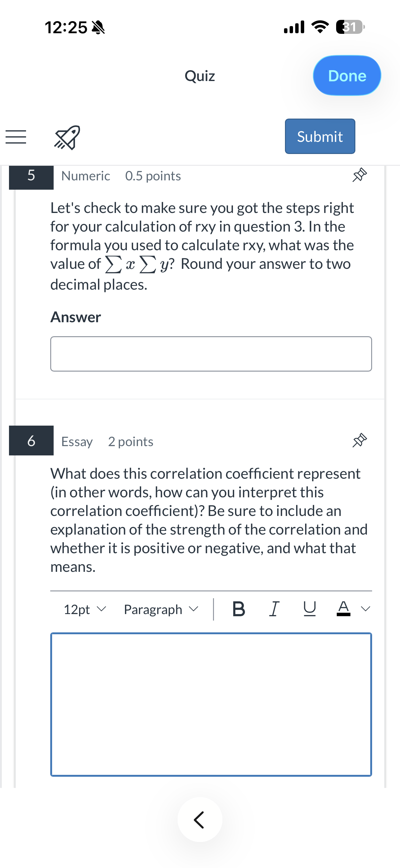The height and width of the screenshot is (868, 400).
Task: Tap the Done button
Action: pyautogui.click(x=347, y=75)
